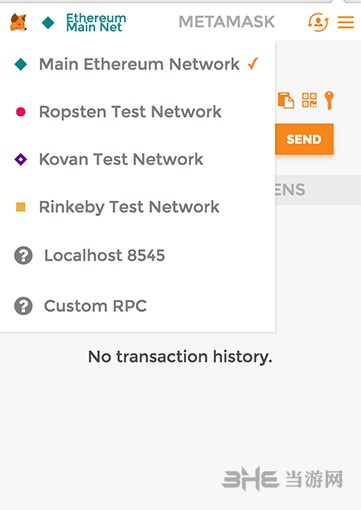Switch to Kovan Test Network
The height and width of the screenshot is (510, 361).
click(x=137, y=159)
